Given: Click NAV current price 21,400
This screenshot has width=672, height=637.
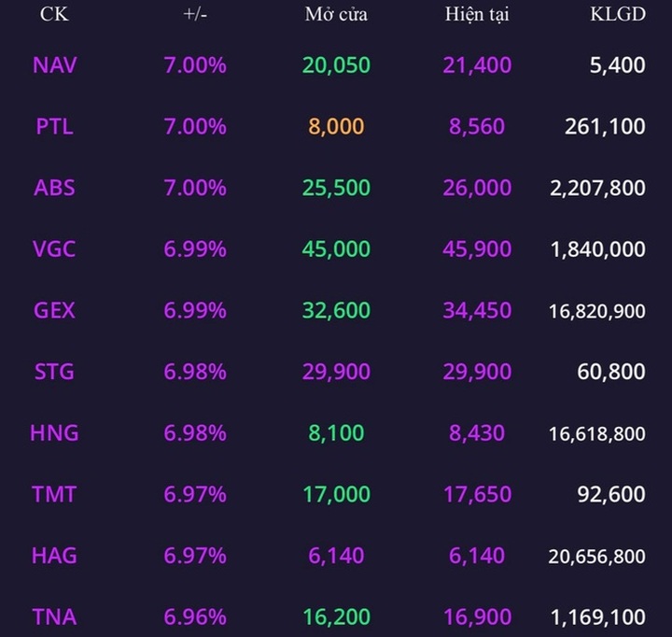Looking at the screenshot, I should coord(477,65).
